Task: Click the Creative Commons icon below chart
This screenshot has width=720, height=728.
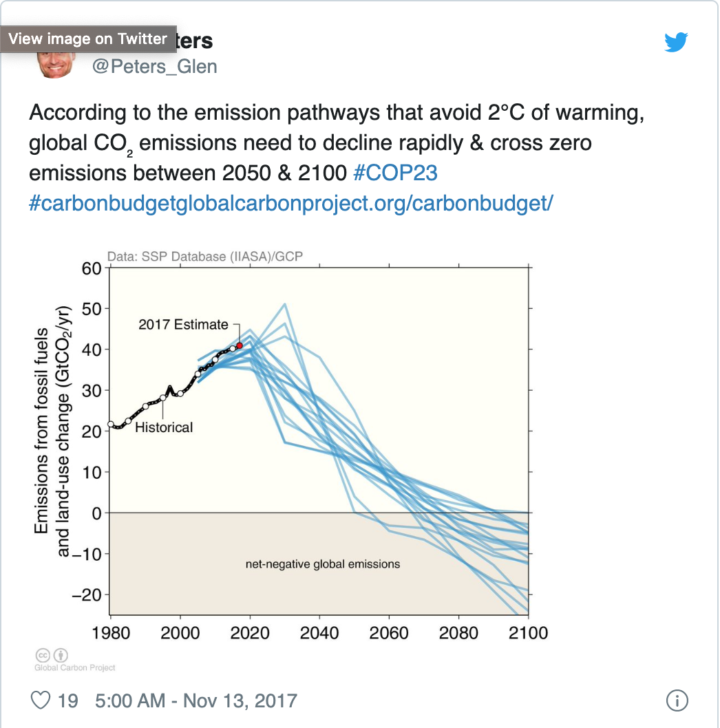Action: pyautogui.click(x=41, y=655)
